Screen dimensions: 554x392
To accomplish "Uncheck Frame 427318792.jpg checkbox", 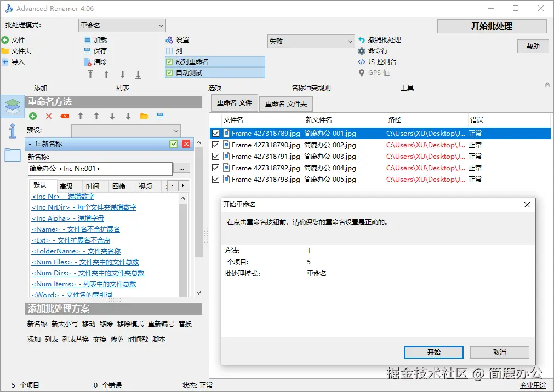I will [215, 168].
